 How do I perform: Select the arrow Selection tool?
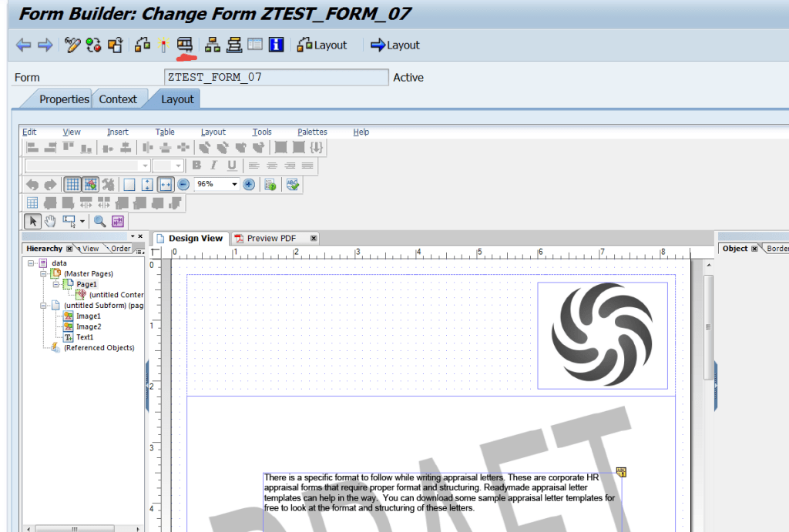pyautogui.click(x=32, y=221)
